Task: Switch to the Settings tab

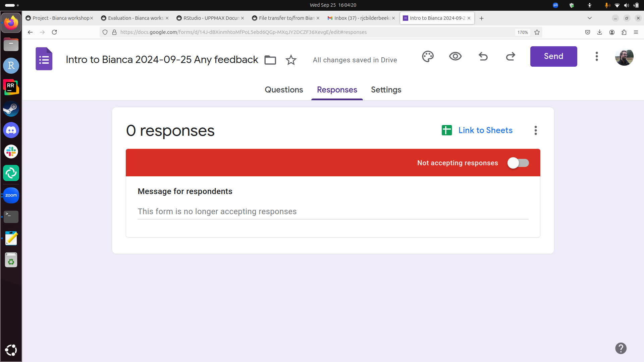Action: click(x=386, y=89)
